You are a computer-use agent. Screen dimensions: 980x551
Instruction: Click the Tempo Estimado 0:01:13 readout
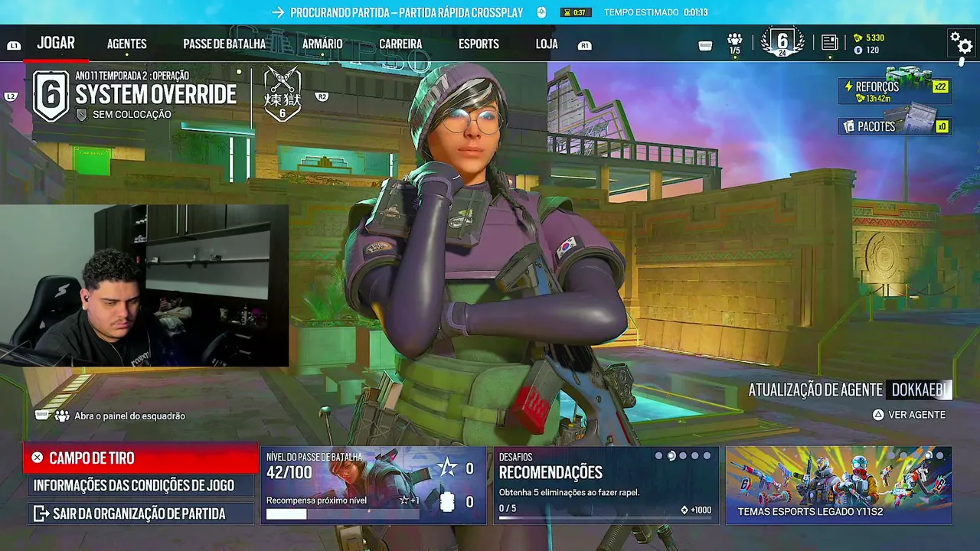point(655,12)
